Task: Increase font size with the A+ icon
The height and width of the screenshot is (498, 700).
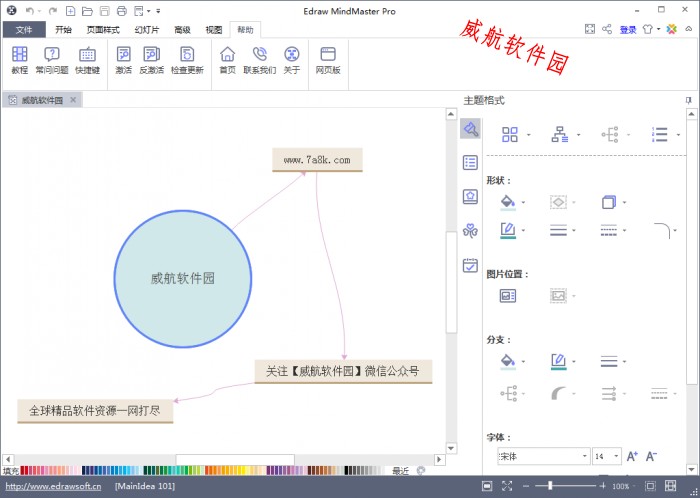Action: point(632,456)
